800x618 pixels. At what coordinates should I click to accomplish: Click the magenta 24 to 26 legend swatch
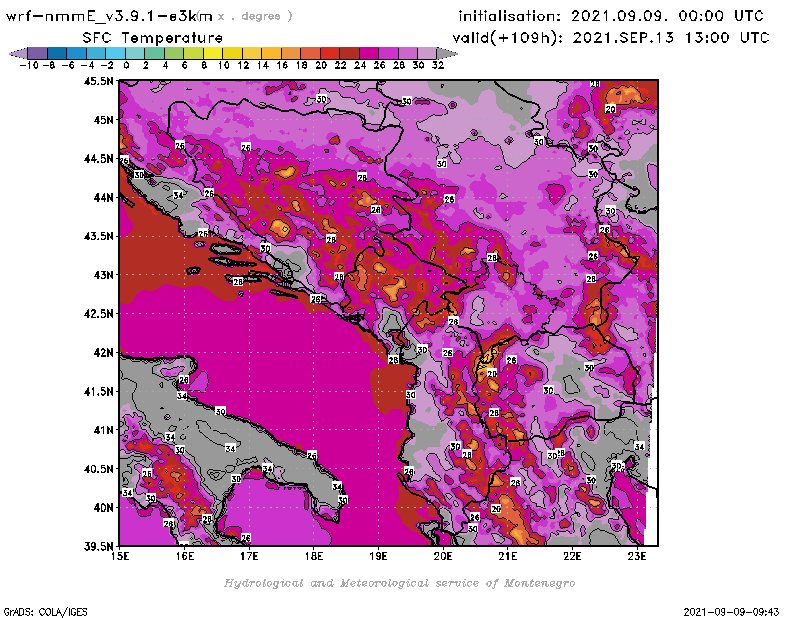coord(369,53)
